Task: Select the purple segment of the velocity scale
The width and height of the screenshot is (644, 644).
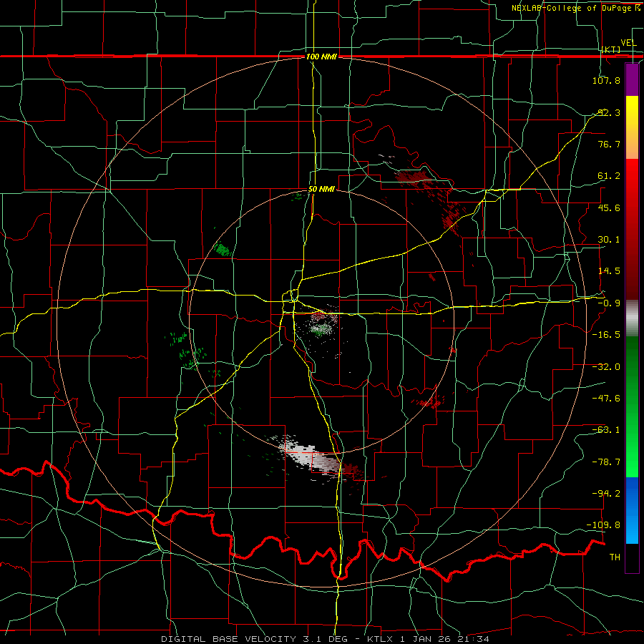Action: 632,79
